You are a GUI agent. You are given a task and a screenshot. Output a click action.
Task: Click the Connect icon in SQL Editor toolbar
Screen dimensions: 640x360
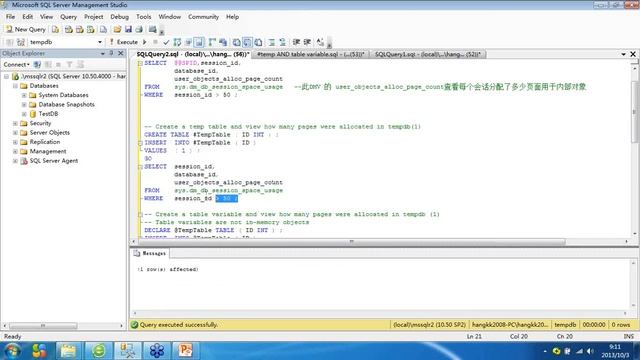point(10,42)
